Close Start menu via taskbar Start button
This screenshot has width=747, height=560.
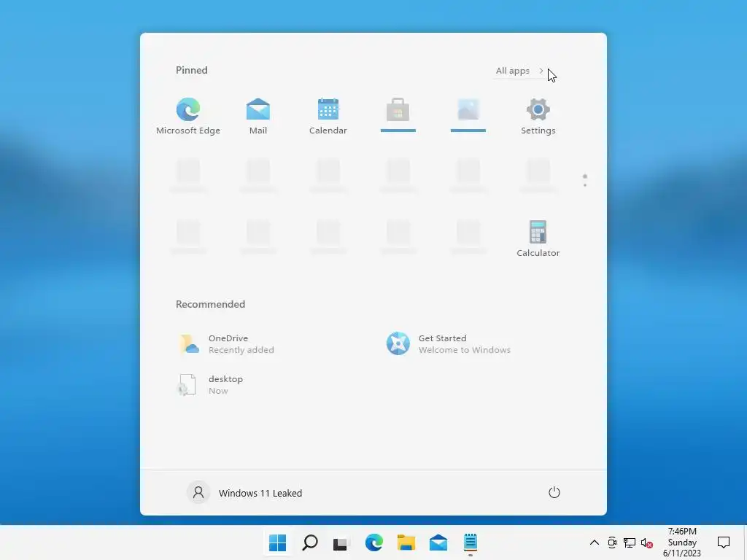[277, 542]
